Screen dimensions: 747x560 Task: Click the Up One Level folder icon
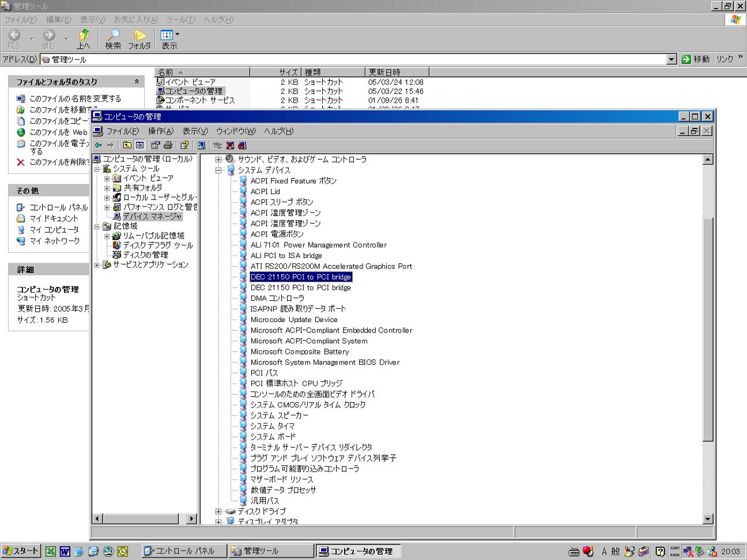(127, 145)
